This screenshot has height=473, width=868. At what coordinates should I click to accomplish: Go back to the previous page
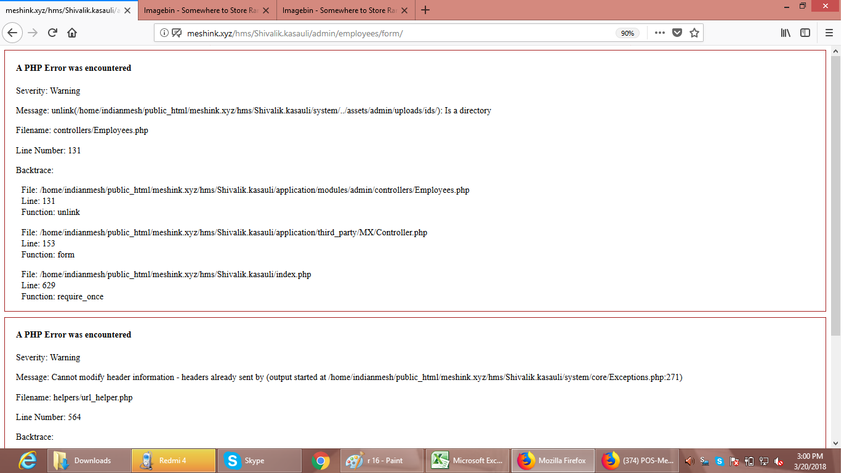tap(12, 33)
